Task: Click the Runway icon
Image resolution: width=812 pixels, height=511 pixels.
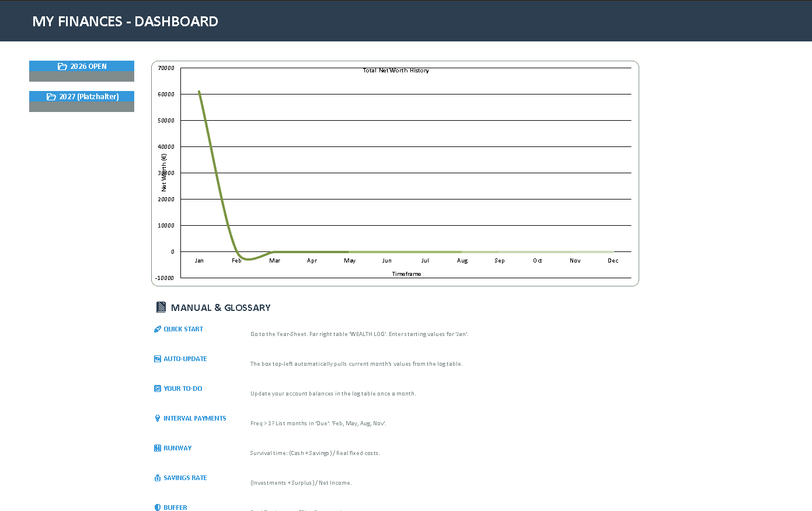Action: tap(157, 448)
